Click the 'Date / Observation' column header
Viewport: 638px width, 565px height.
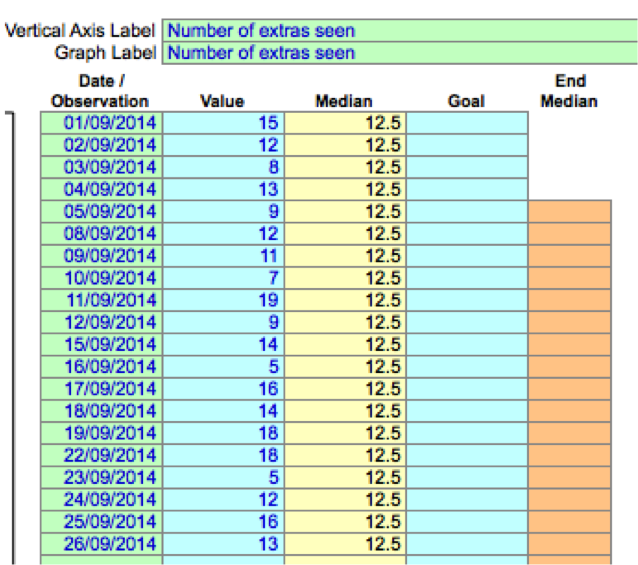pos(100,91)
